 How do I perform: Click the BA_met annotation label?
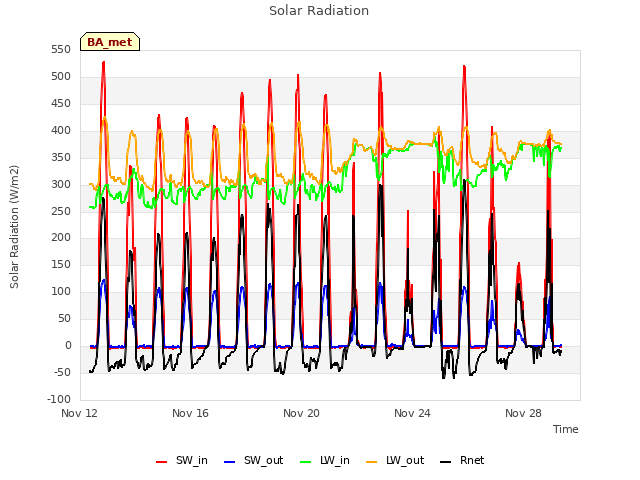click(110, 42)
